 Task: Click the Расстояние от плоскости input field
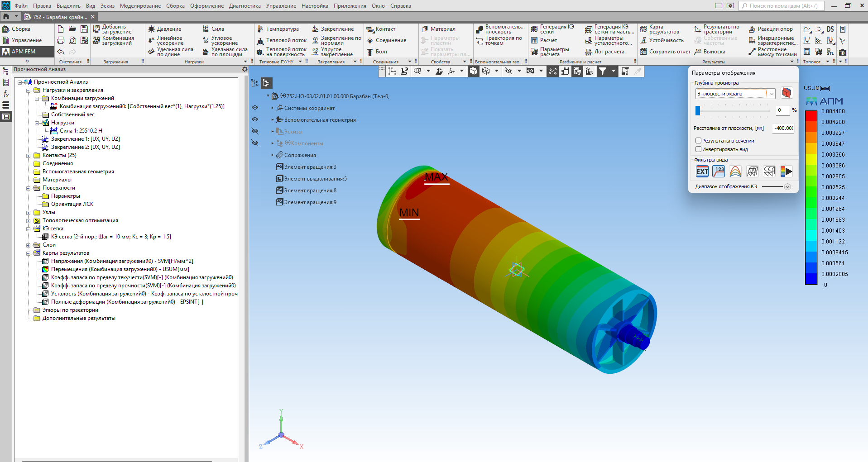783,128
